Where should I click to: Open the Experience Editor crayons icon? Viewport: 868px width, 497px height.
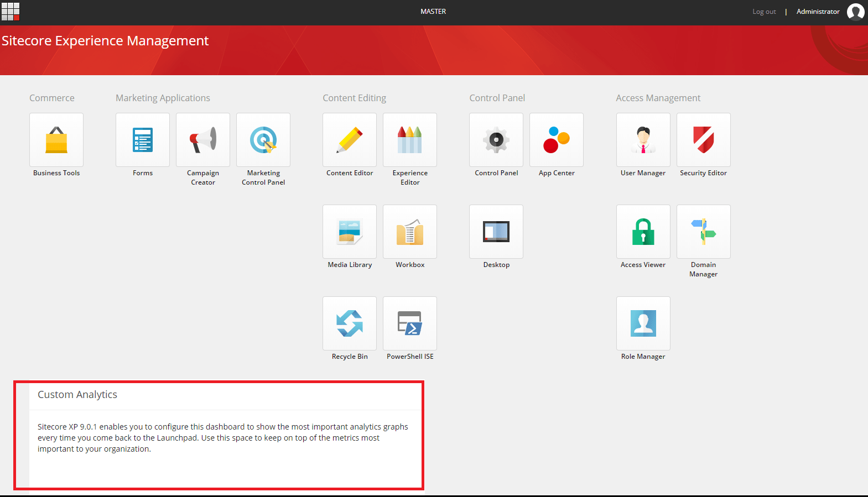[x=410, y=140]
